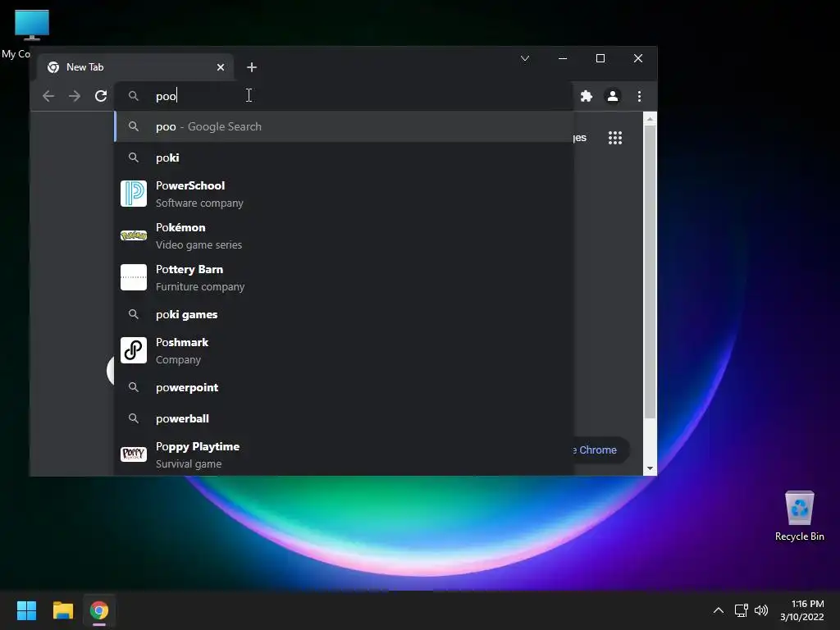
Task: Open File Explorer from taskbar
Action: [x=62, y=610]
